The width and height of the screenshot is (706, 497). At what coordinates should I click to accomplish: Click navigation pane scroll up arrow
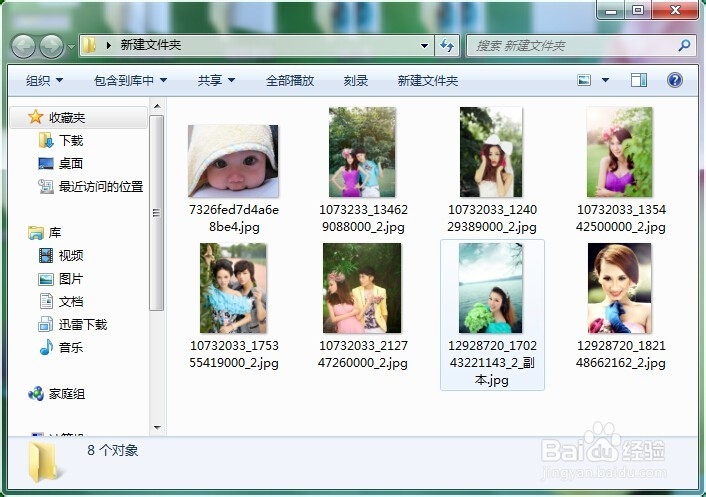coord(157,106)
